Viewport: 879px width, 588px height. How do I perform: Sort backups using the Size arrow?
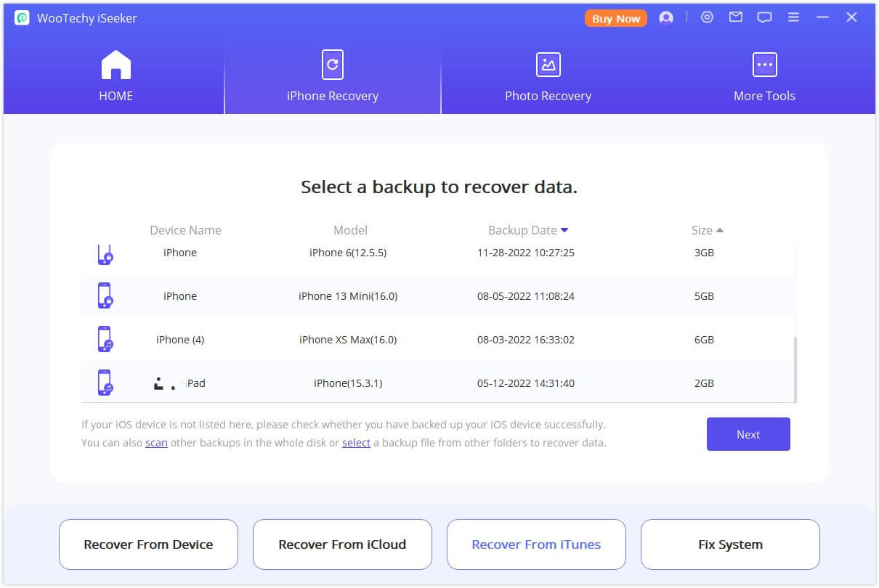720,229
